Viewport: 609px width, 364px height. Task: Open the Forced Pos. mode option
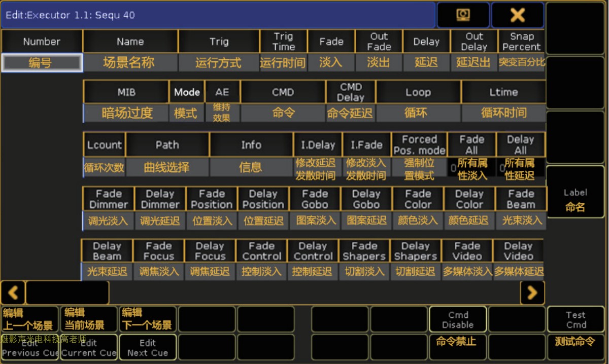tap(419, 145)
